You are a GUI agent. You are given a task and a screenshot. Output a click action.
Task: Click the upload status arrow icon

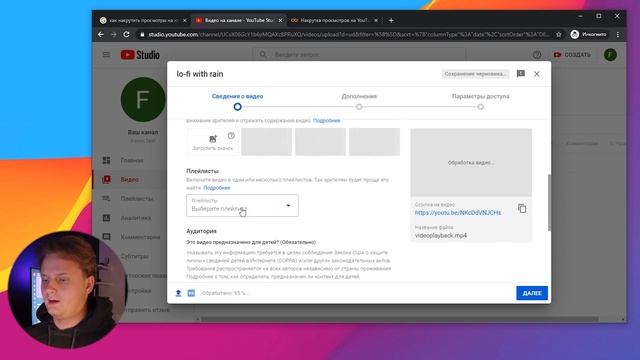pos(178,293)
